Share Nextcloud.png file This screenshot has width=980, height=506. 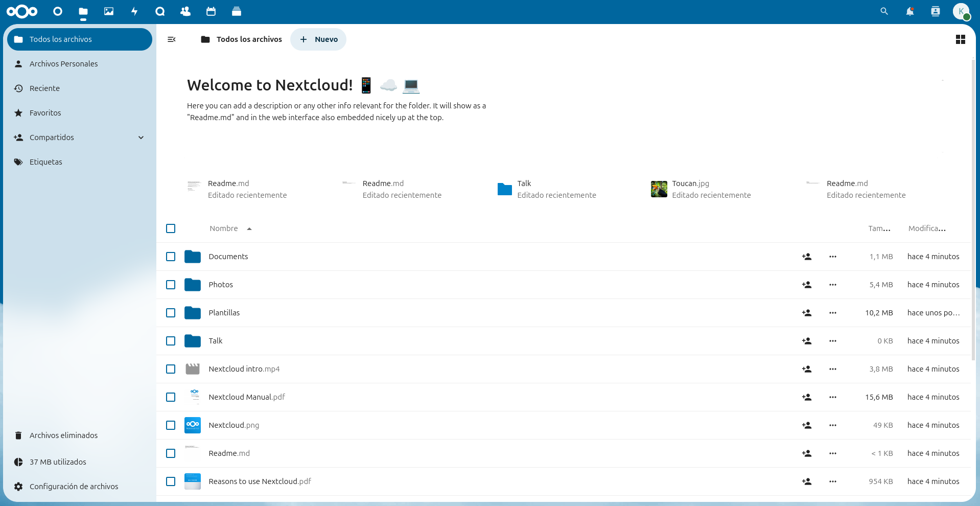807,425
